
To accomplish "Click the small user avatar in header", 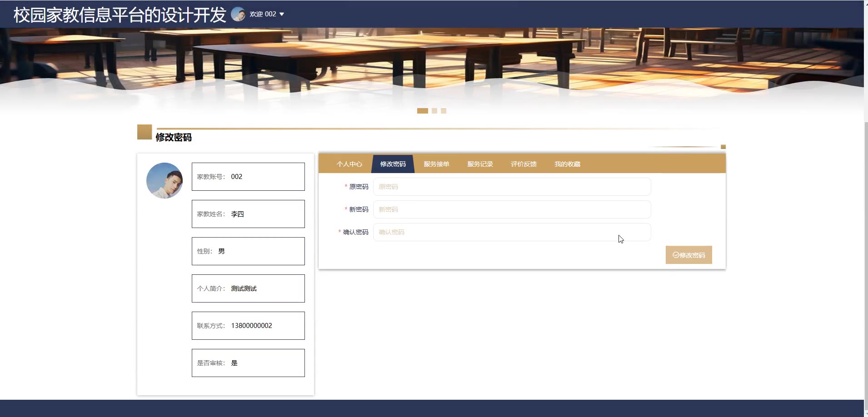I will tap(238, 14).
